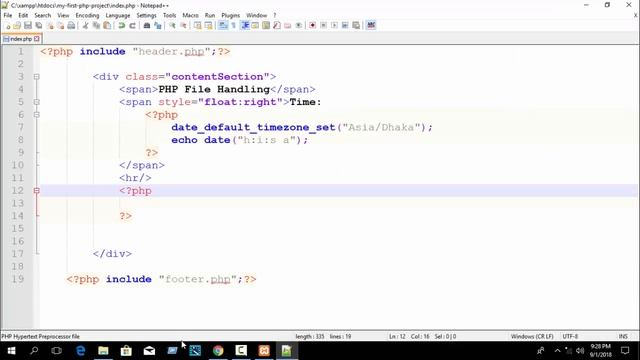Open the XAMPP taskbar icon
640x360 pixels.
click(x=264, y=351)
